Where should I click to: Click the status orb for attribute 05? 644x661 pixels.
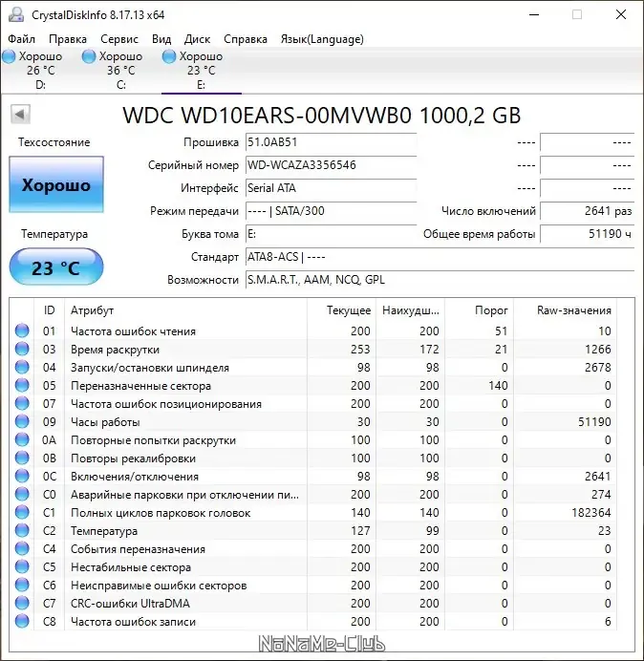[x=22, y=385]
